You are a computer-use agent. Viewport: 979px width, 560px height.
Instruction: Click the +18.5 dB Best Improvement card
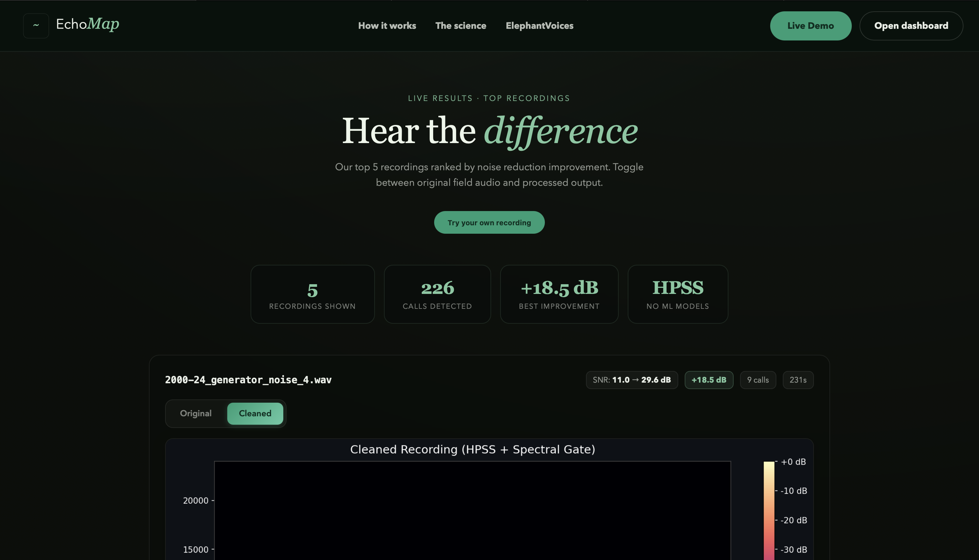click(559, 294)
